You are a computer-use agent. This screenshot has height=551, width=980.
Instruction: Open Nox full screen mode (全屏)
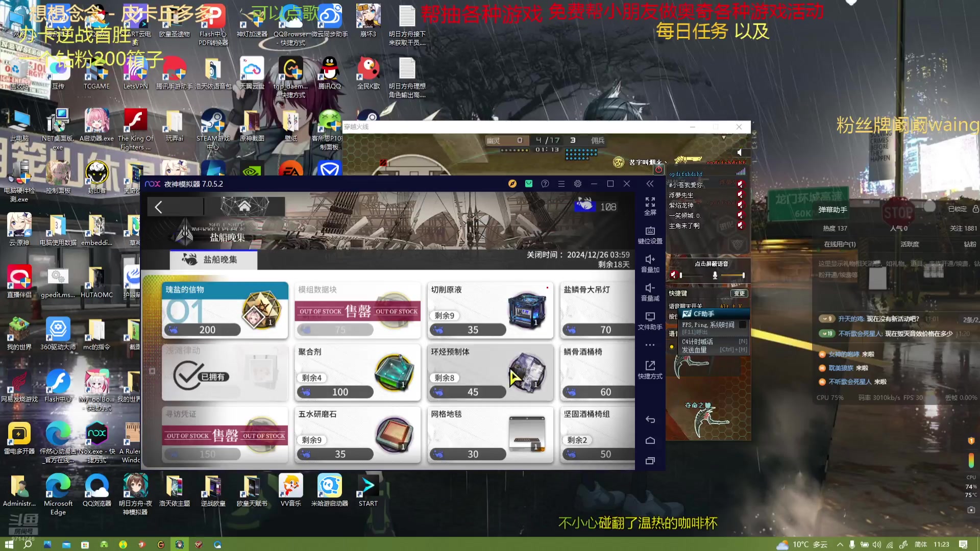(x=650, y=206)
